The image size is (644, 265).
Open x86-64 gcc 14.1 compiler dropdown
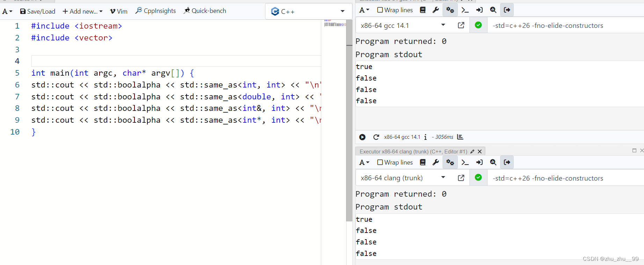point(403,25)
